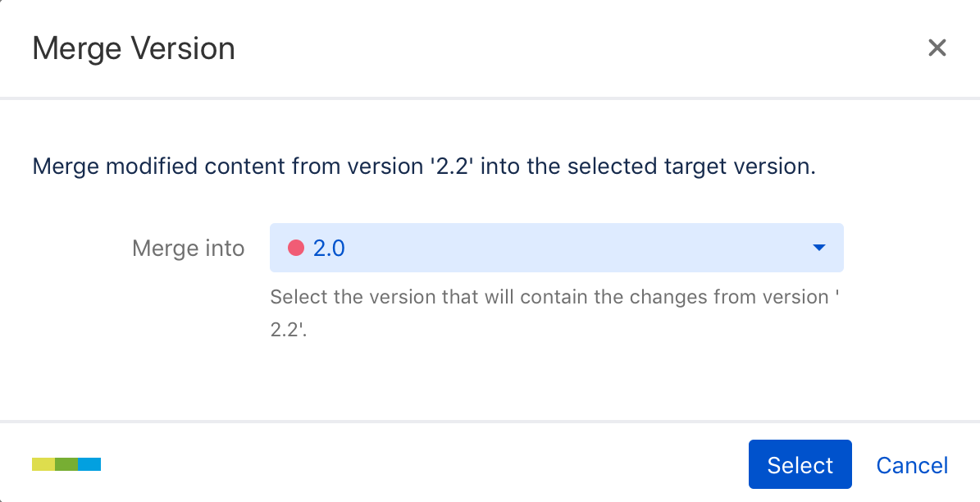980x502 pixels.
Task: Open the Merge into version dropdown
Action: pyautogui.click(x=556, y=248)
